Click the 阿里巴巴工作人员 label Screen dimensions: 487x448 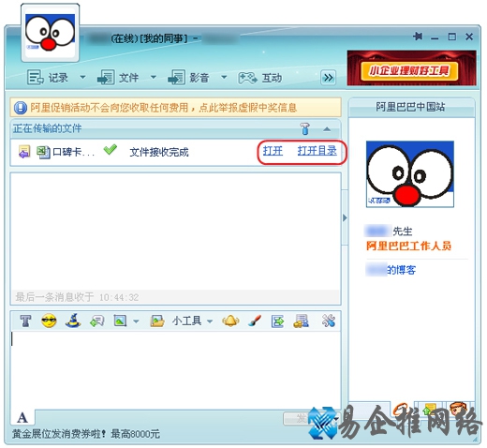(408, 246)
